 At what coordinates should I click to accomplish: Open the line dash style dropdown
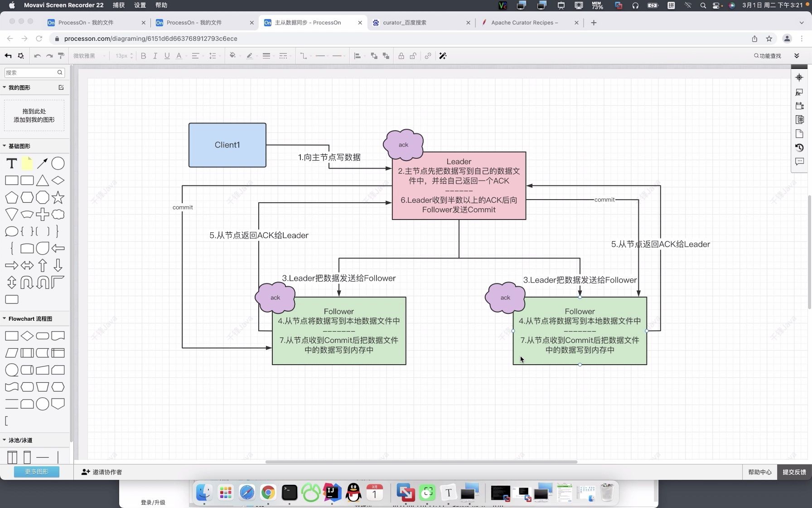tap(284, 56)
